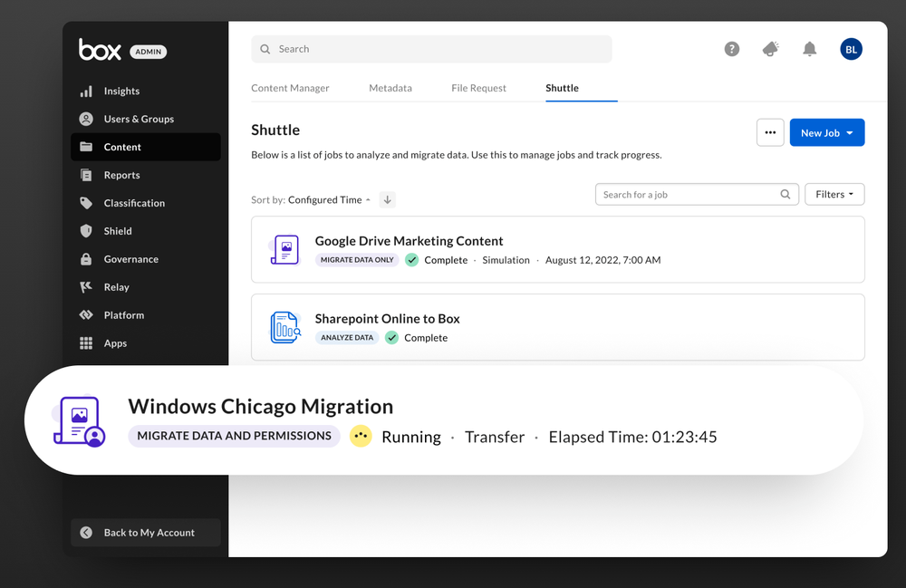Image resolution: width=906 pixels, height=588 pixels.
Task: Click the Transfer status text
Action: (495, 437)
